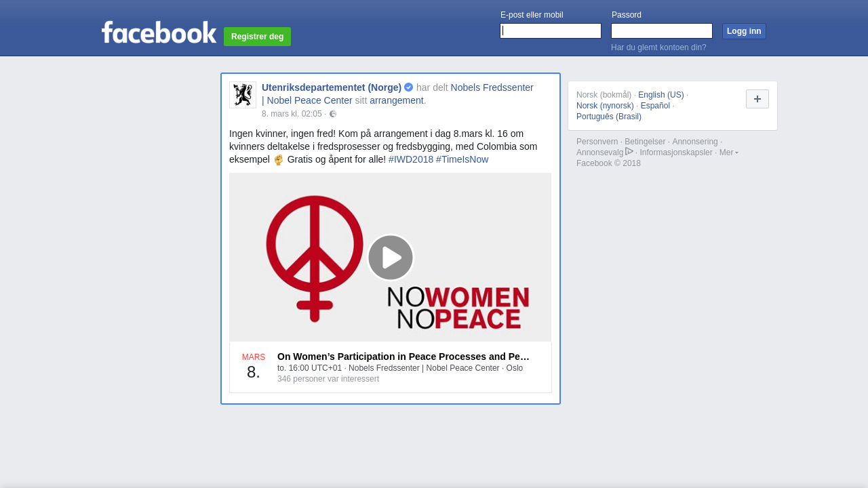Viewport: 868px width, 488px height.
Task: Play the No Women No Peace video
Action: [x=390, y=258]
